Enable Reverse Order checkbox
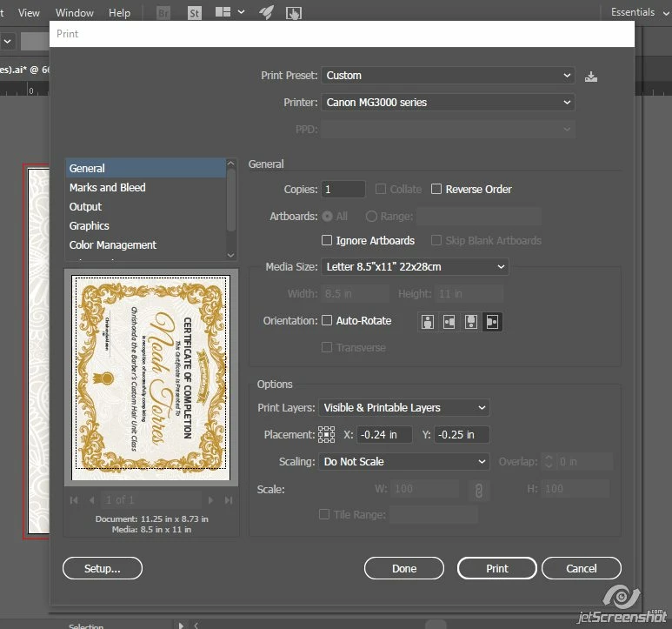672x629 pixels. pyautogui.click(x=436, y=189)
